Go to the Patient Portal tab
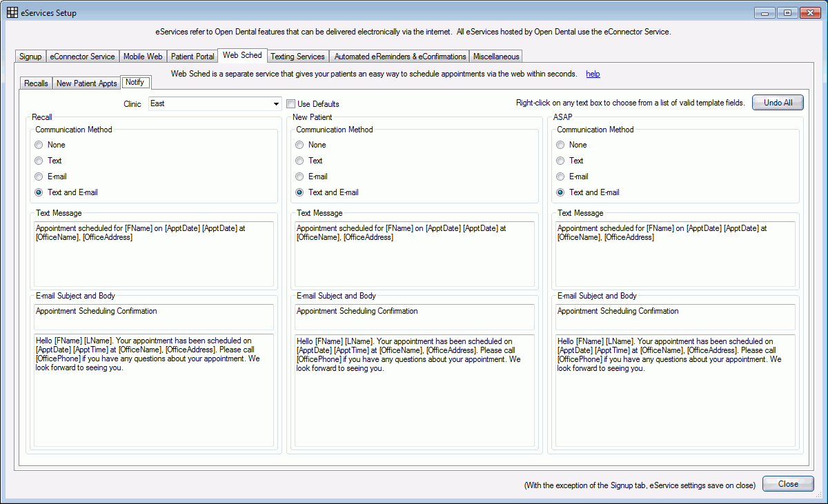Viewport: 828px width, 504px height. tap(193, 57)
